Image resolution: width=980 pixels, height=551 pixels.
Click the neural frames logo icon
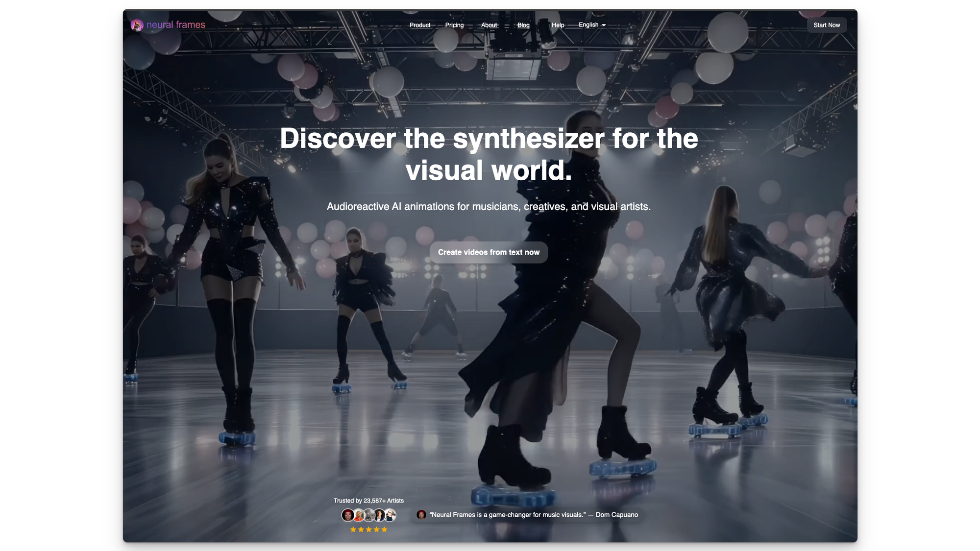[x=137, y=25]
